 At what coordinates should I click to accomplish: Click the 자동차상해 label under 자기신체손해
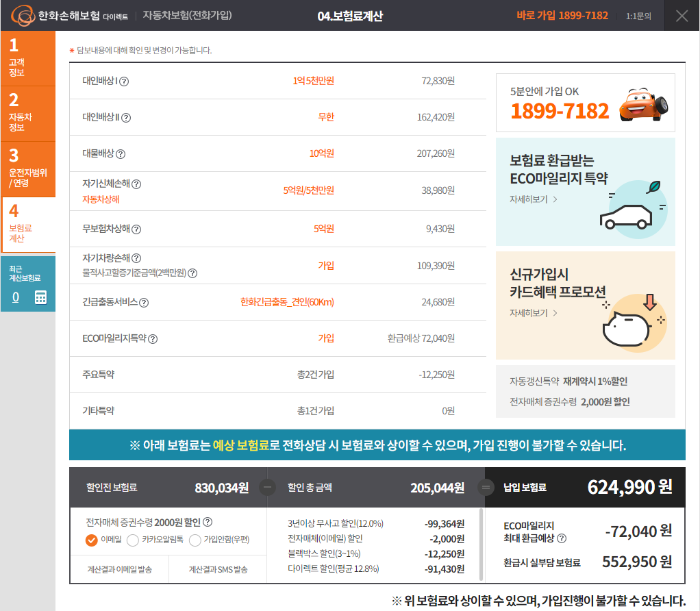(x=101, y=200)
